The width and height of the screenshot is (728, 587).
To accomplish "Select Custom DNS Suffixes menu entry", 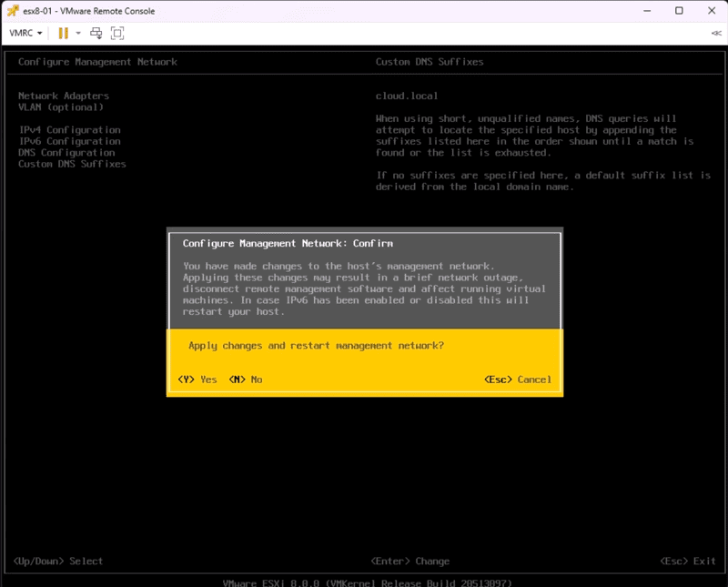I will click(72, 164).
